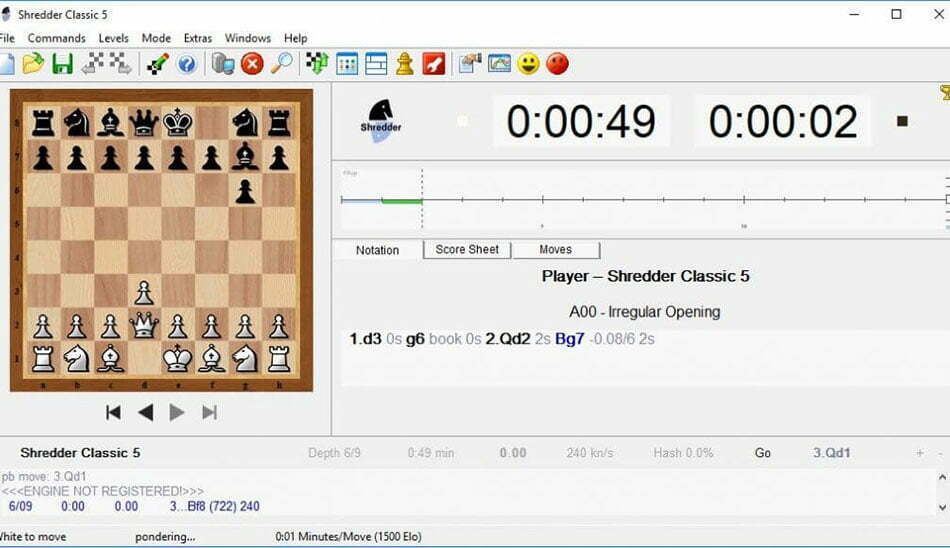The width and height of the screenshot is (950, 548).
Task: Click the white pawn on d3
Action: point(144,293)
